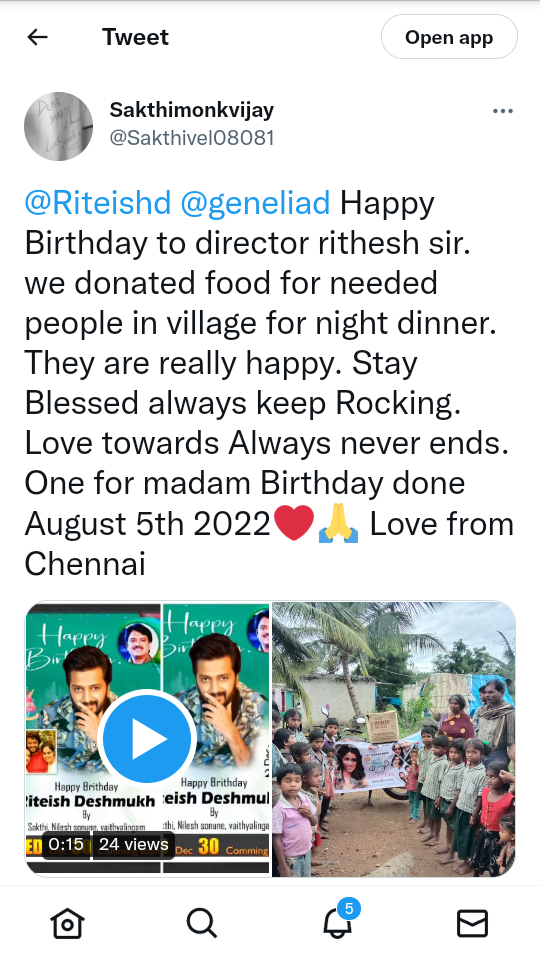Open the @Sakthivel08081 handle

point(192,137)
